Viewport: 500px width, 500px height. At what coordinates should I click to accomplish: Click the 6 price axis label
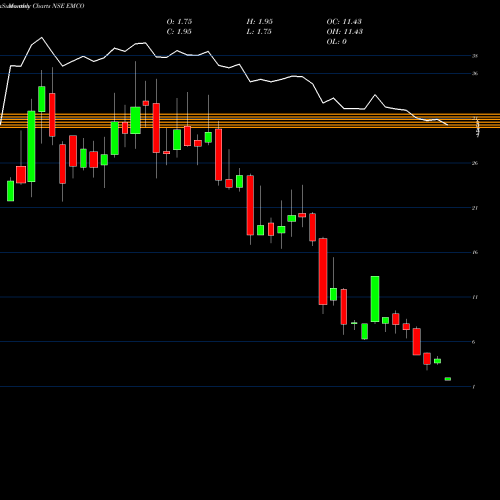(x=474, y=342)
